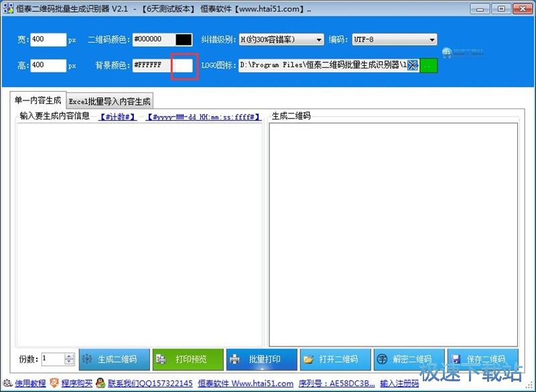536x392 pixels.
Task: Pick QR code color via black swatch
Action: [184, 40]
